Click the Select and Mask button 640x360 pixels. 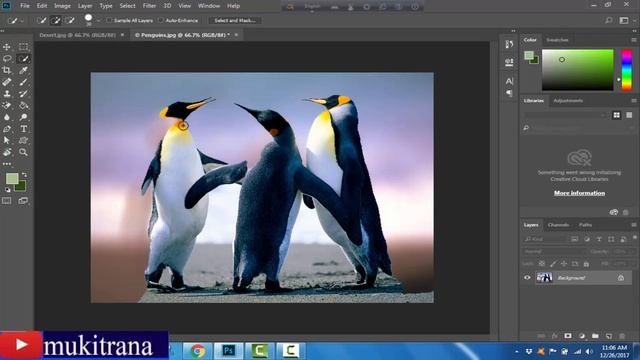pos(235,20)
